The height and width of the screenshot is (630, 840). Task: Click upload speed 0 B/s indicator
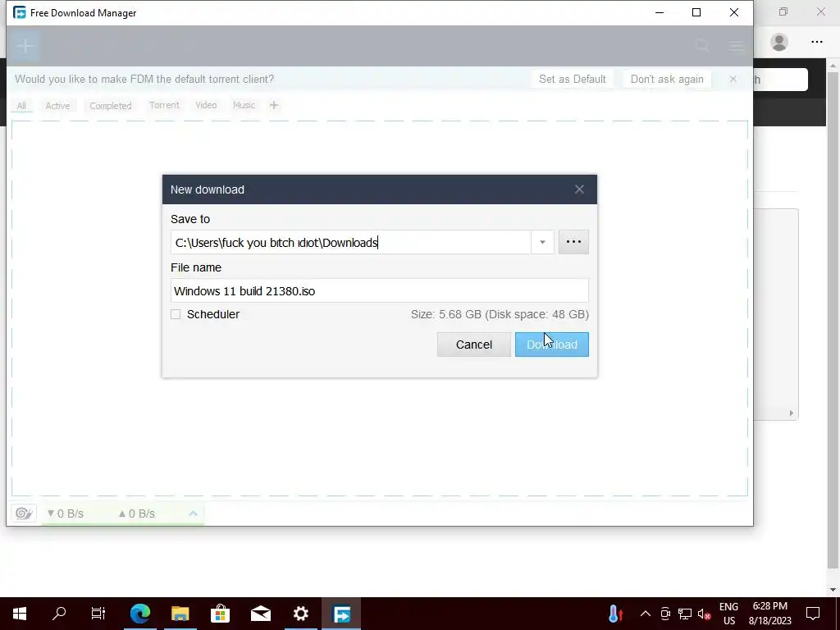(137, 514)
